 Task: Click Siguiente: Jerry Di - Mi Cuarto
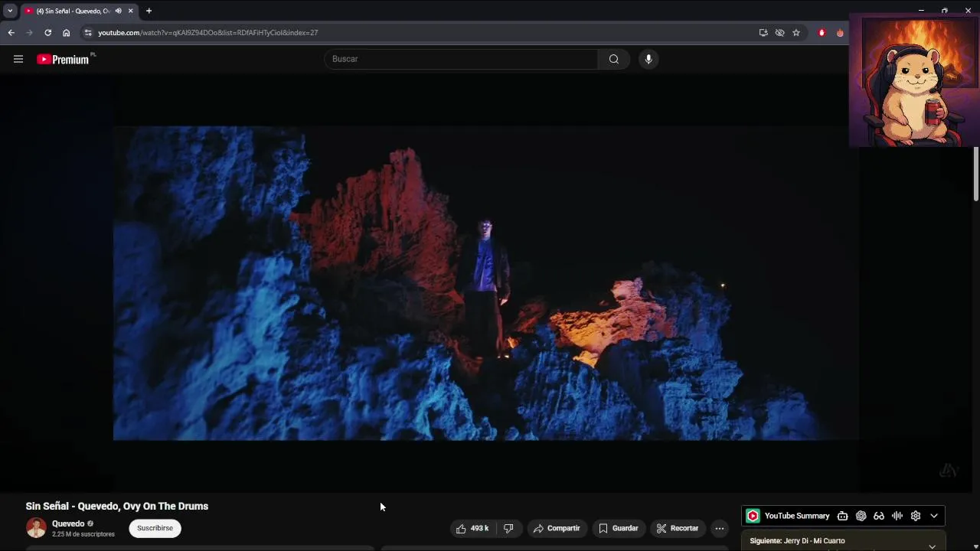point(797,541)
